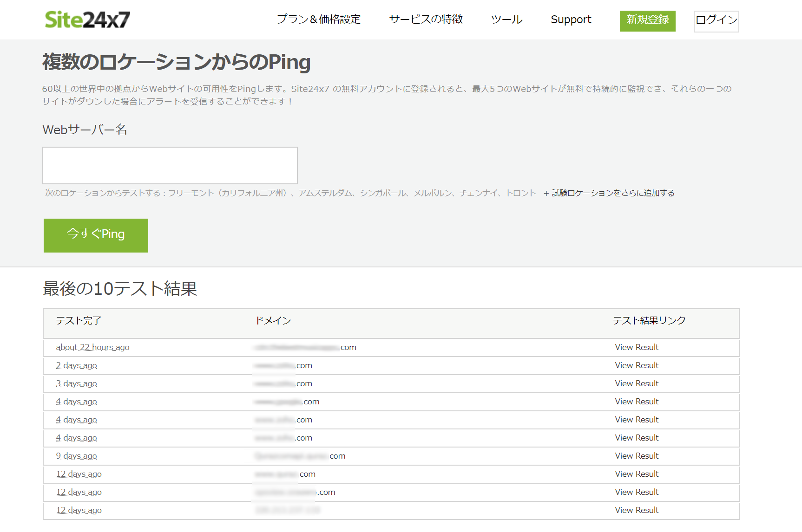Screen dimensions: 802x532
Task: Click the テスト結果リンク column header
Action: (x=649, y=321)
